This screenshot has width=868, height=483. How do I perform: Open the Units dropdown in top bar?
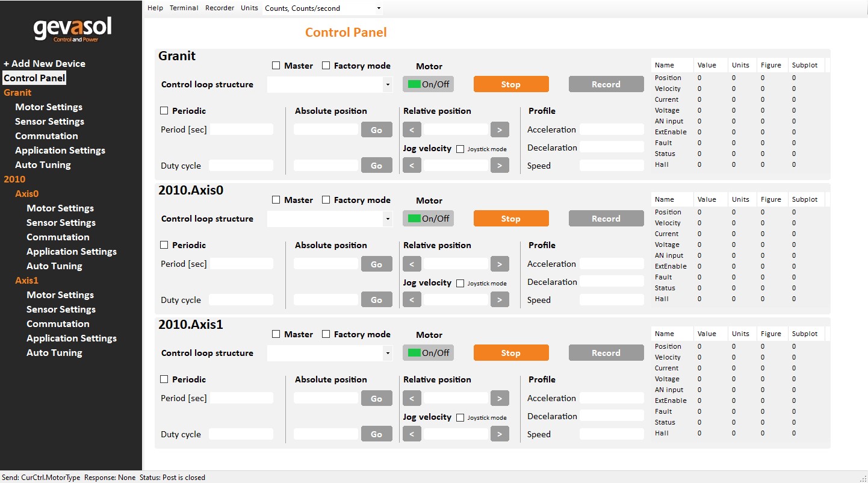(323, 8)
